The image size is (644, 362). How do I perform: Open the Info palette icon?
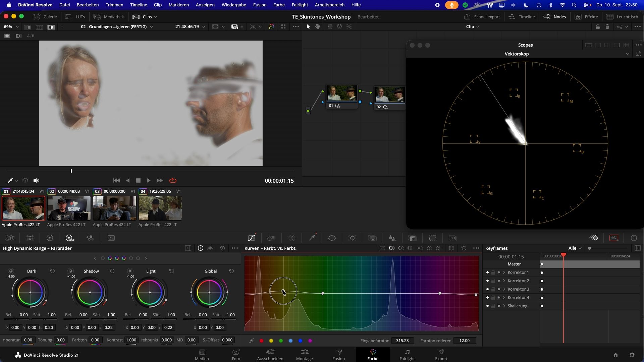[x=634, y=238]
